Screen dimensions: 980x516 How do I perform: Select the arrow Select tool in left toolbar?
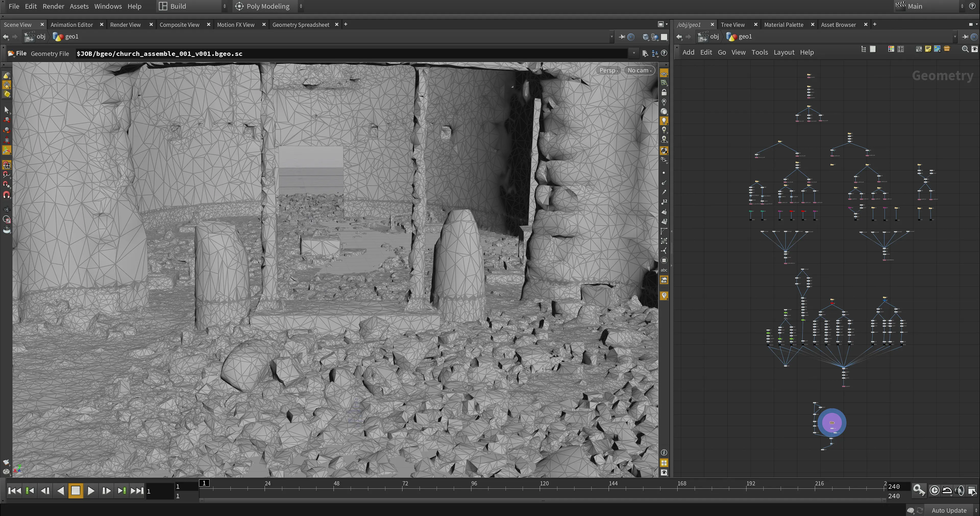(x=6, y=110)
